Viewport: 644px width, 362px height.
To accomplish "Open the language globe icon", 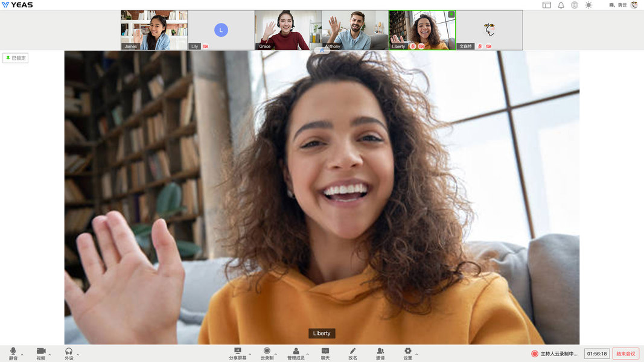I will tap(575, 5).
